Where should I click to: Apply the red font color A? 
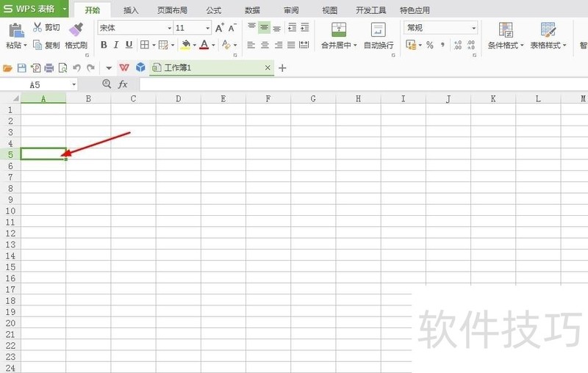click(x=204, y=45)
